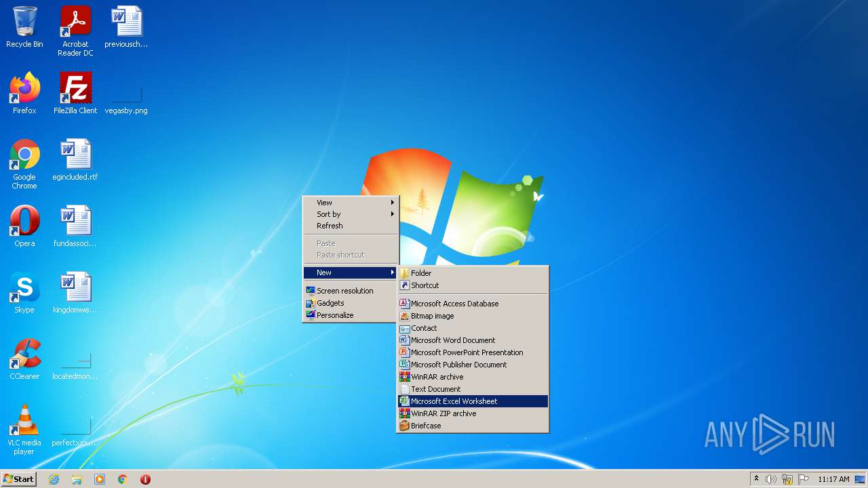This screenshot has width=868, height=488.
Task: Create a new Briefcase
Action: 473,426
